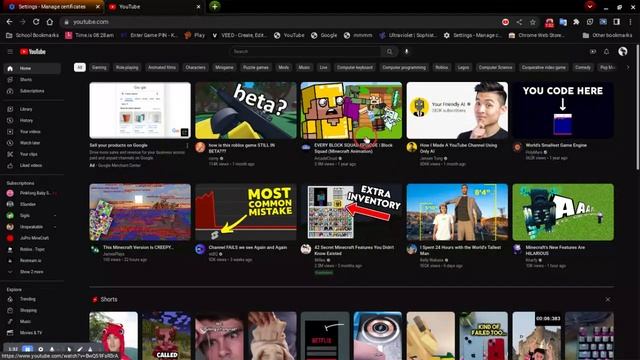This screenshot has height=360, width=640.
Task: Go to Shorts in the sidebar
Action: [32, 80]
